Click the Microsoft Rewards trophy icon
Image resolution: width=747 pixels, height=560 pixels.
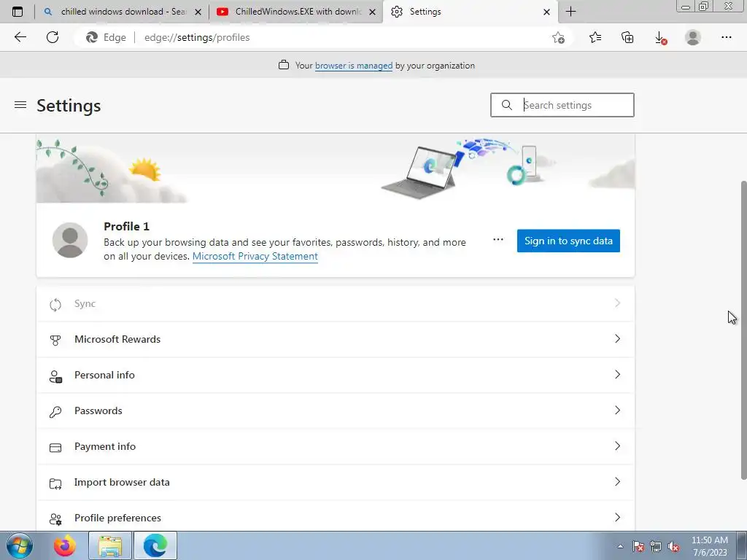coord(55,340)
